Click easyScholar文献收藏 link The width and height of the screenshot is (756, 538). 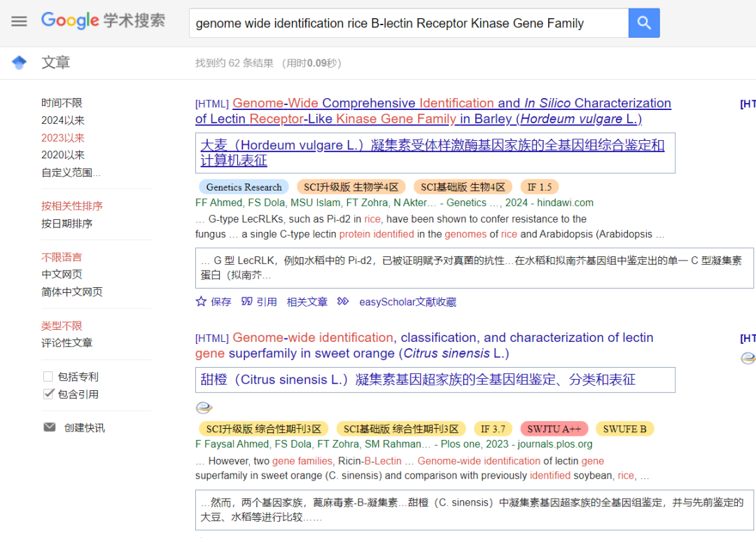[x=408, y=302]
